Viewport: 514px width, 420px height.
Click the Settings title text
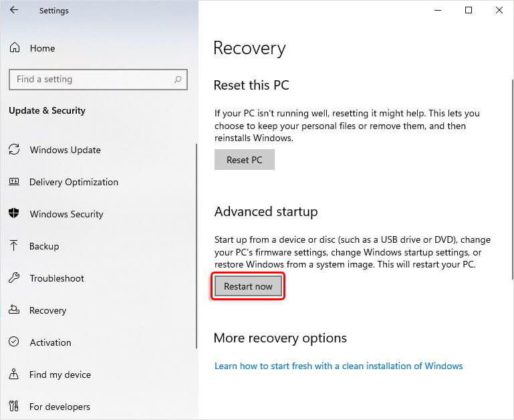[x=54, y=11]
